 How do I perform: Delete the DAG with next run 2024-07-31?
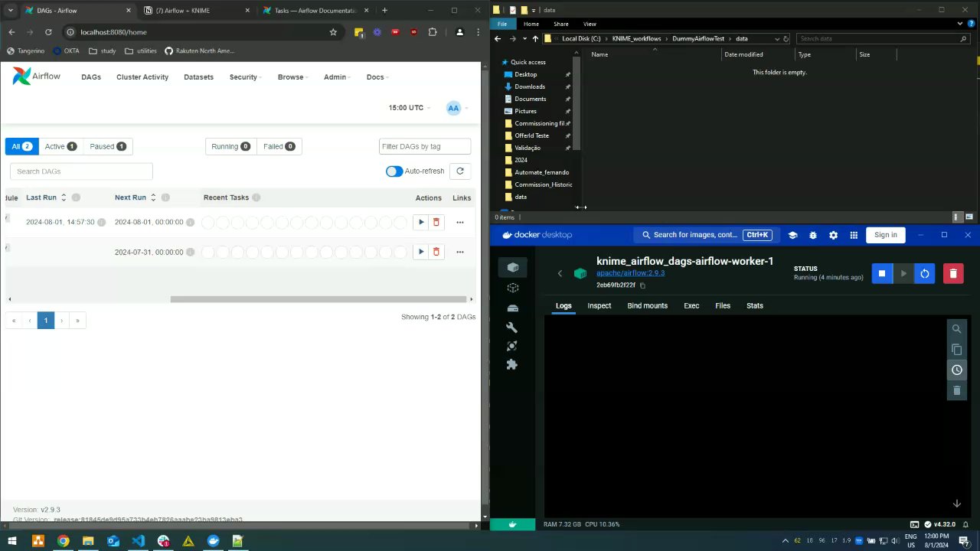point(436,252)
